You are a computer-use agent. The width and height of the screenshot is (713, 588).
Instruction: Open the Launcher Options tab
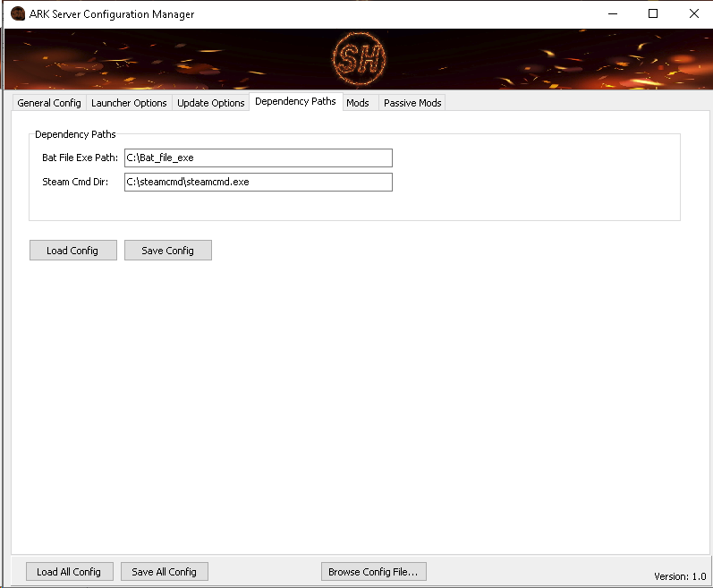(x=129, y=103)
